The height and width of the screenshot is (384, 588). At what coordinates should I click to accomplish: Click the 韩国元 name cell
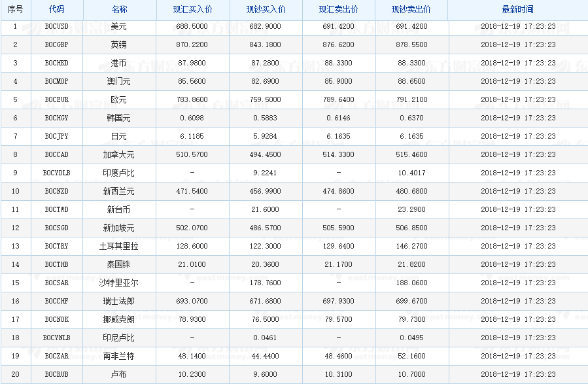[119, 118]
